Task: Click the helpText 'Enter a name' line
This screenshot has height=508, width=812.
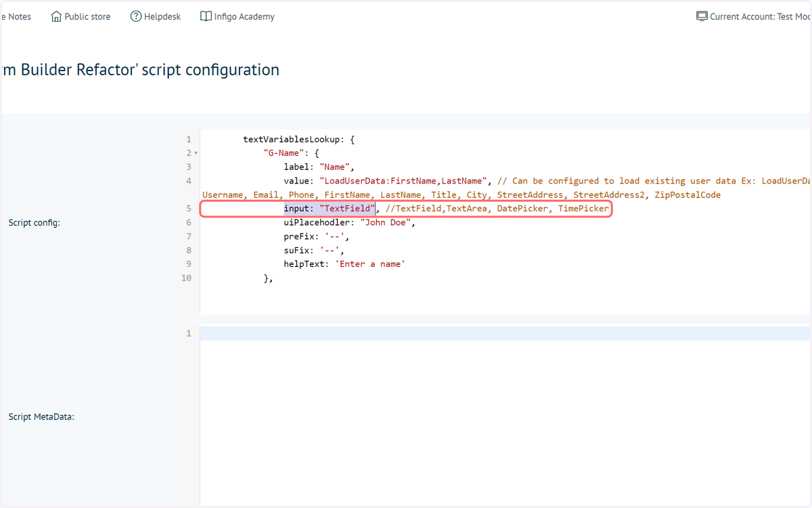Action: pyautogui.click(x=344, y=264)
